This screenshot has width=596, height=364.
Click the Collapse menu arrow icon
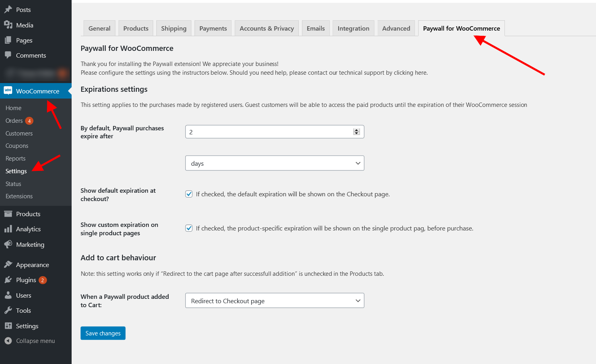[x=8, y=341]
